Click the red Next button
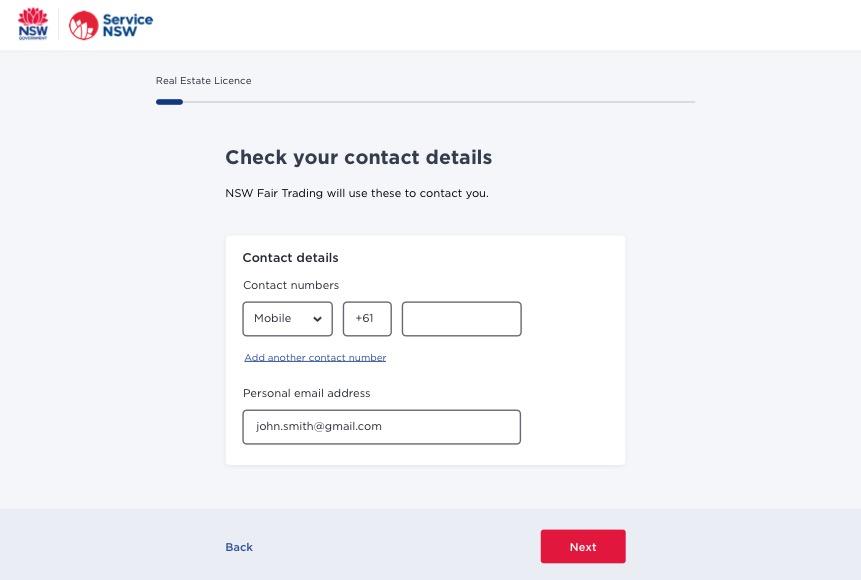This screenshot has height=580, width=861. pos(583,546)
